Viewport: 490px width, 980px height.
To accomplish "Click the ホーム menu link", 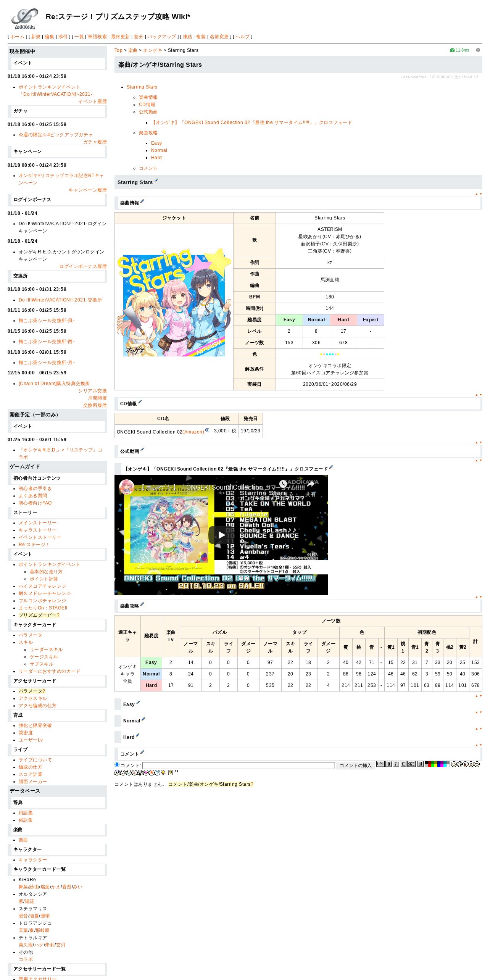I will (17, 37).
